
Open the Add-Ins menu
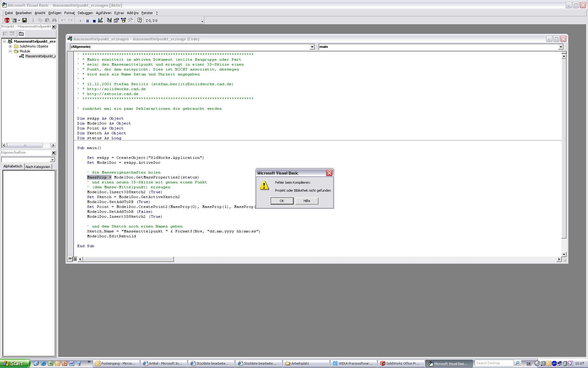pyautogui.click(x=133, y=13)
